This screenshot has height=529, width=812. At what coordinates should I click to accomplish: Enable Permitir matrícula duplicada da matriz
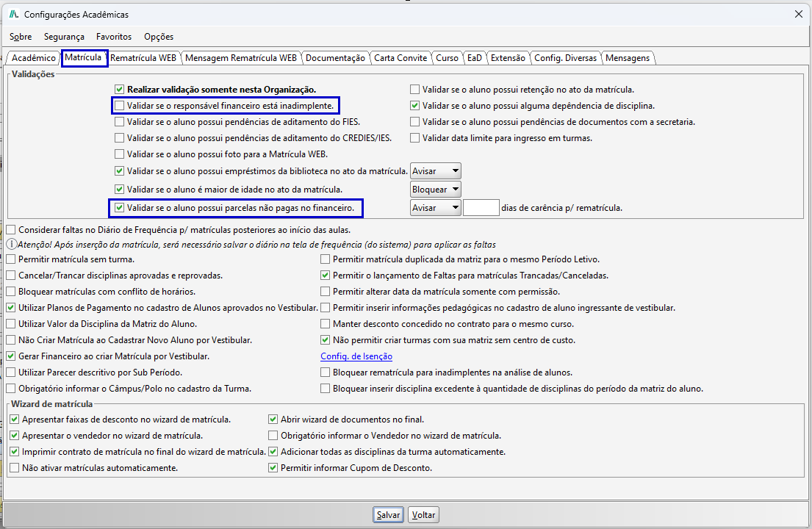[326, 259]
